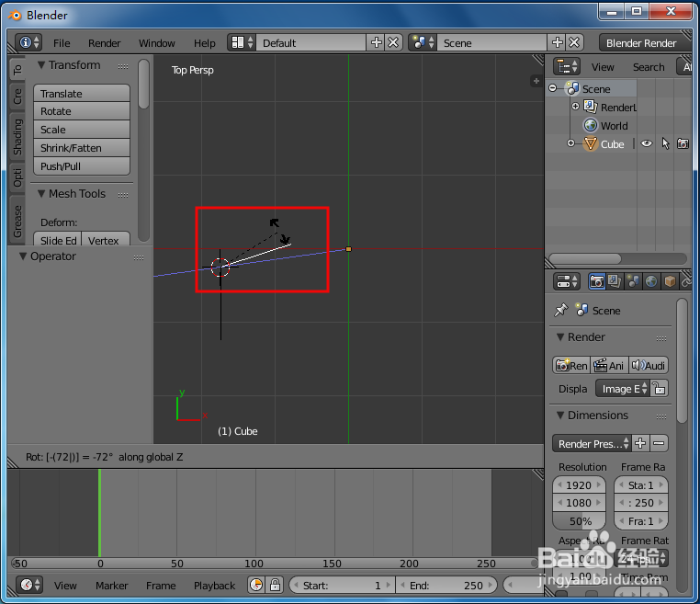
Task: Open the timeline Playback menu
Action: pyautogui.click(x=214, y=586)
